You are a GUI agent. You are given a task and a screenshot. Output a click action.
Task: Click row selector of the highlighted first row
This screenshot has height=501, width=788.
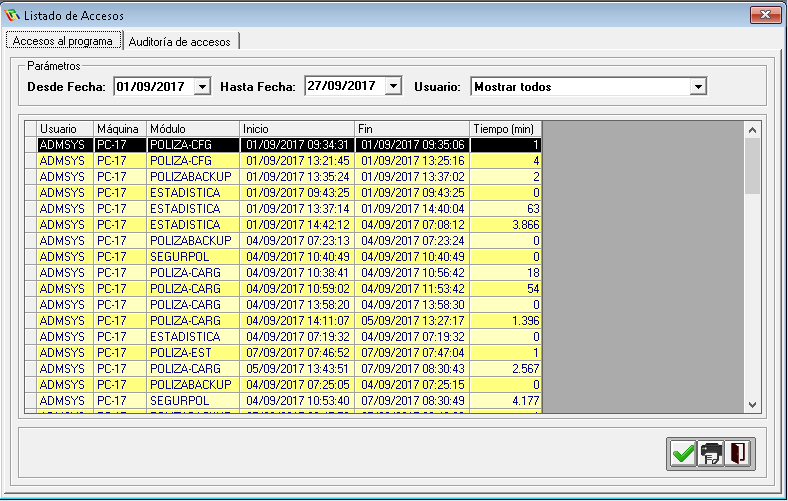(31, 145)
